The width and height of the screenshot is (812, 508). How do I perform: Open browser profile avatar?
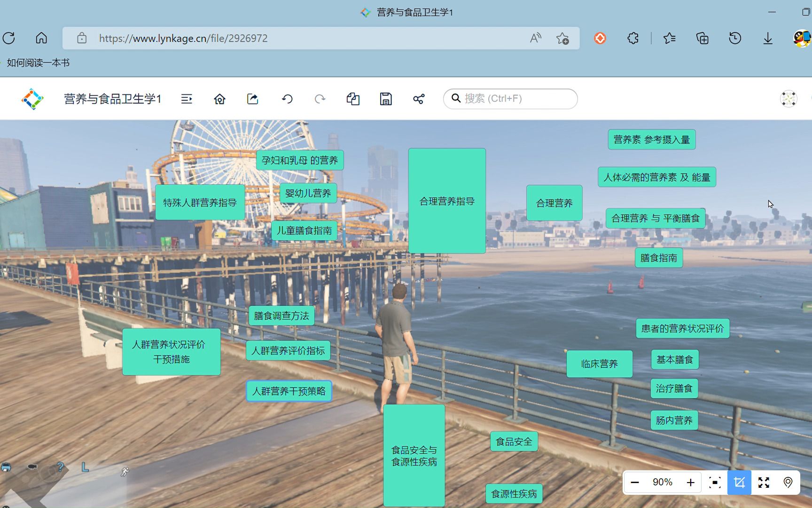802,38
